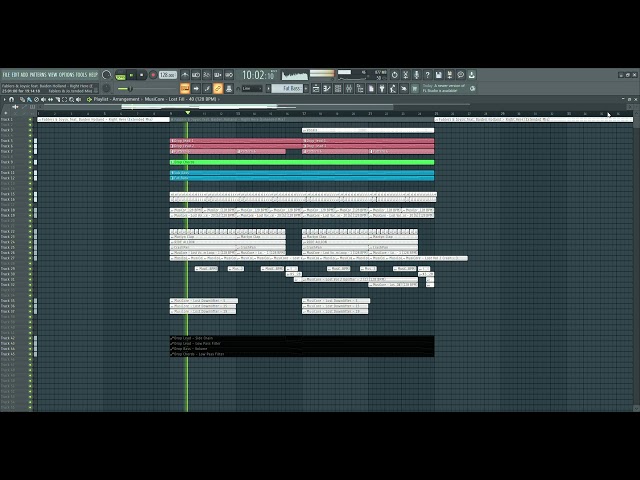Toggle the Playlist magnet snap icon
640x480 pixels.
(11, 99)
